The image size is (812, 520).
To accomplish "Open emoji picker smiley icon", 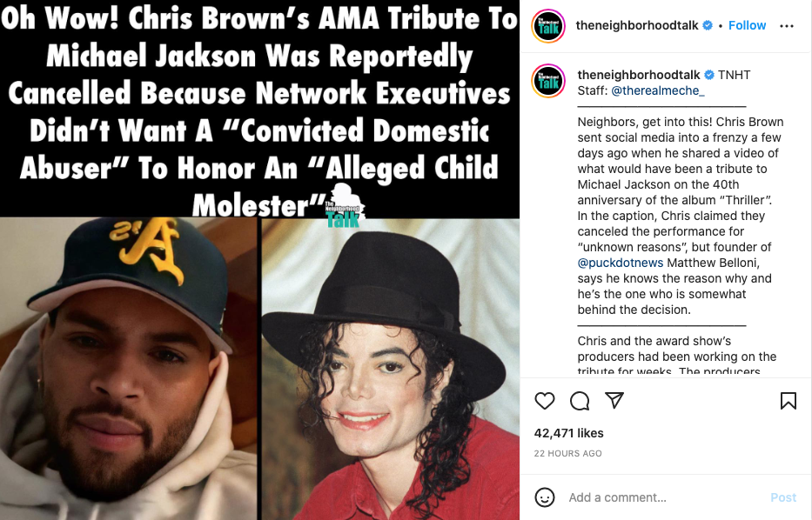I will point(545,497).
